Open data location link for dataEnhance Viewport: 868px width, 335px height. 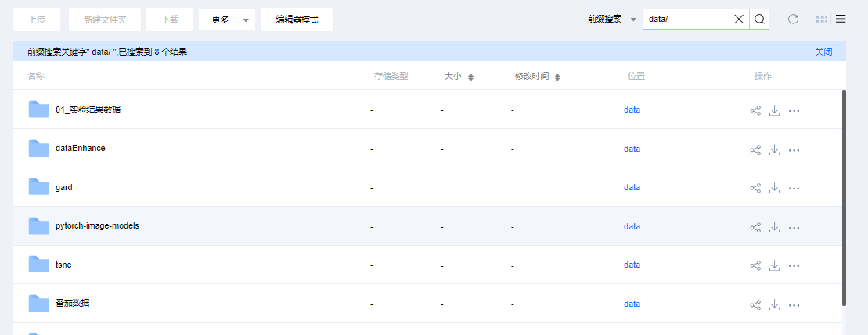(x=632, y=149)
